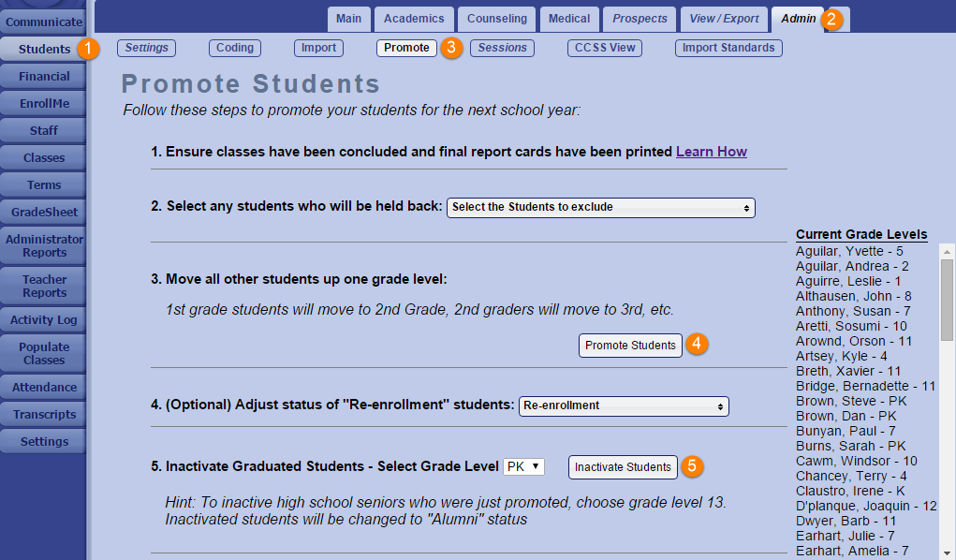
Task: Open Teacher Reports in the sidebar
Action: [x=43, y=287]
